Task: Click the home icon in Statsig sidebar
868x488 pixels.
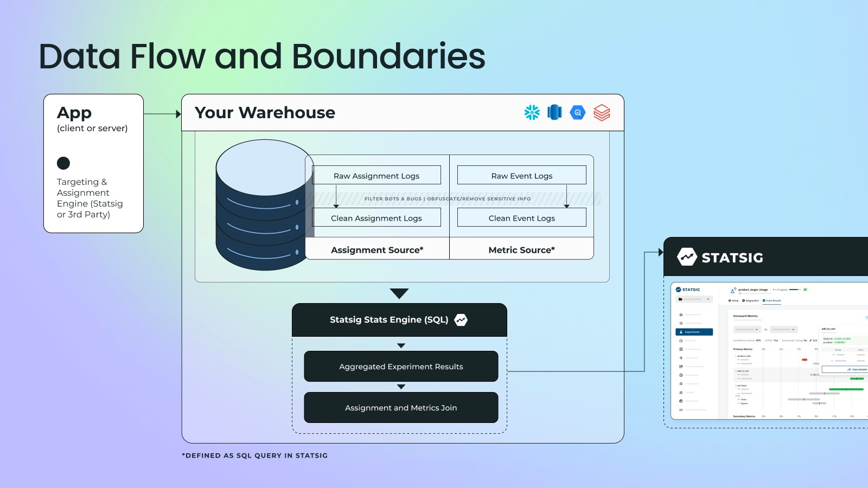Action: coord(681,314)
